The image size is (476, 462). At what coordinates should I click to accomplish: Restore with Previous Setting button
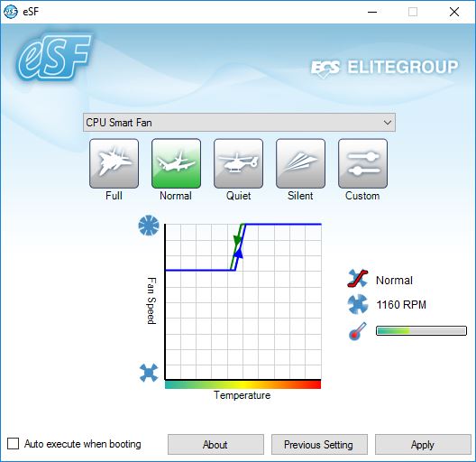(x=319, y=444)
